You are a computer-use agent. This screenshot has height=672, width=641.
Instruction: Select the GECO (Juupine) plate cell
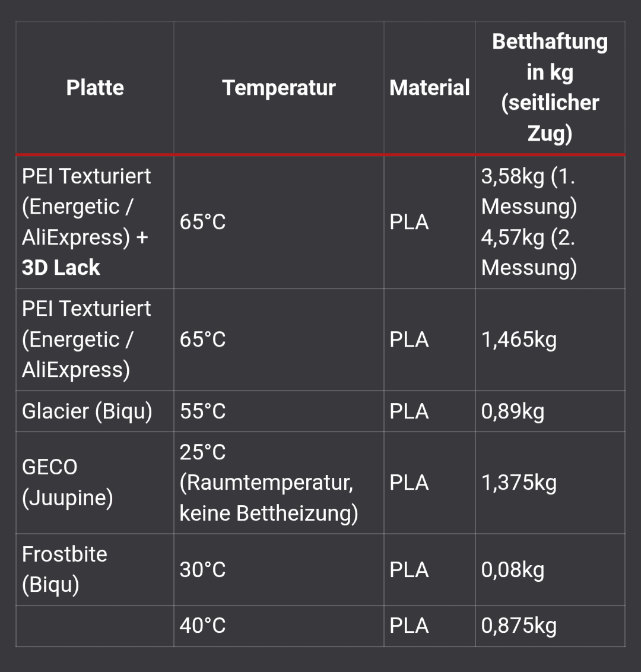coord(67,483)
